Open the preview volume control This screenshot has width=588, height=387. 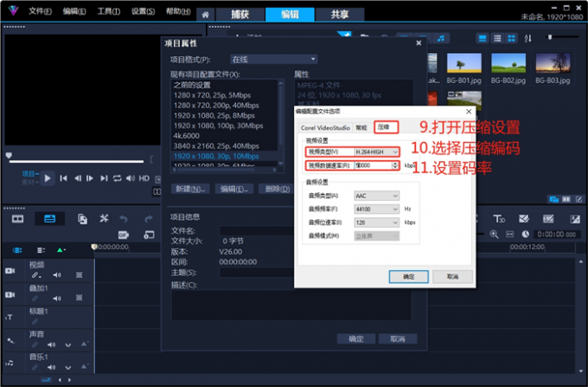click(131, 178)
